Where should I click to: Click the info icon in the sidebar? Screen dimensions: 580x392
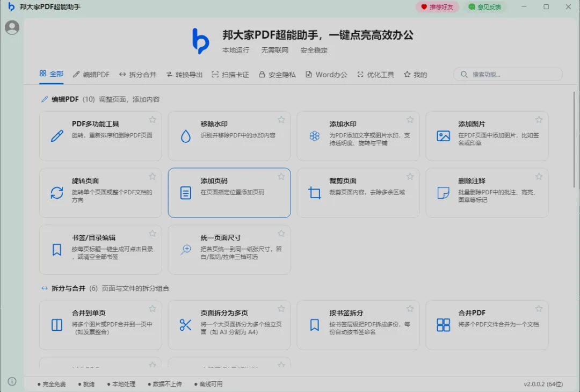coord(12,381)
